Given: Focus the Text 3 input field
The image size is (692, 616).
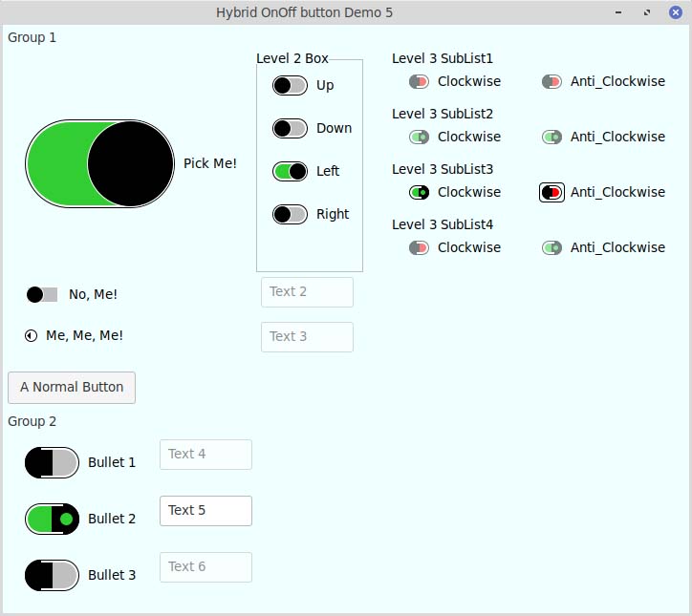Looking at the screenshot, I should [x=307, y=337].
